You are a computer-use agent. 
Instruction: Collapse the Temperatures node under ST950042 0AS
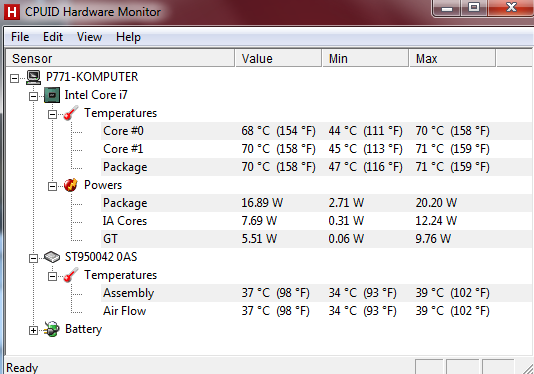coord(52,276)
